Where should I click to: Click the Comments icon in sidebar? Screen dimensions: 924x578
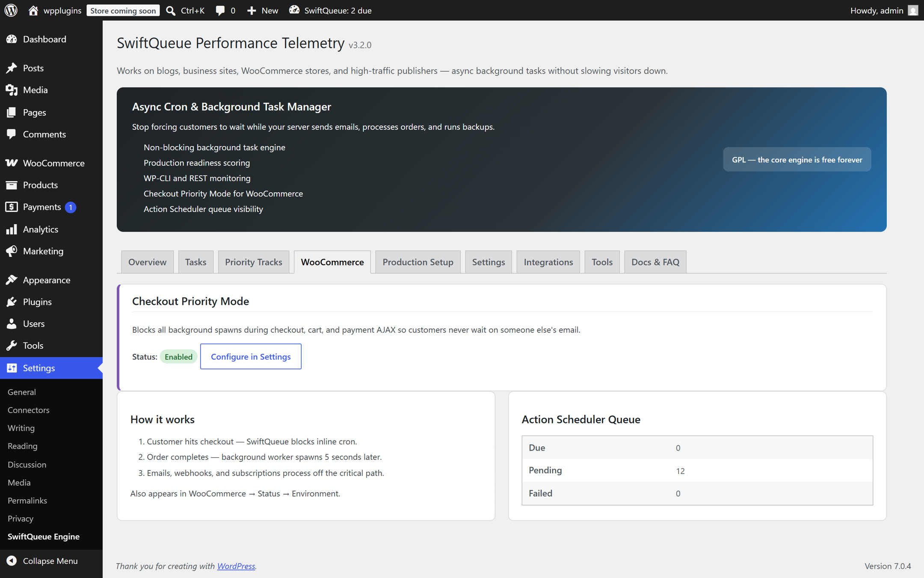[12, 134]
